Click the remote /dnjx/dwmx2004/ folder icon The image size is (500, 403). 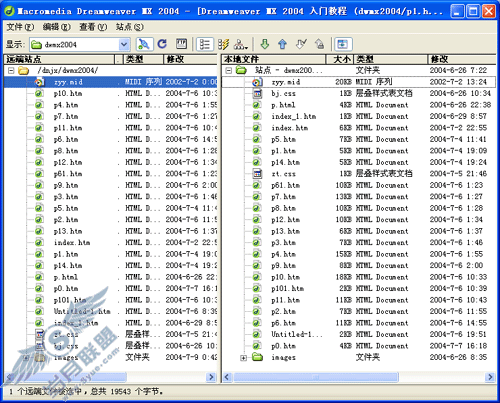[x=23, y=70]
